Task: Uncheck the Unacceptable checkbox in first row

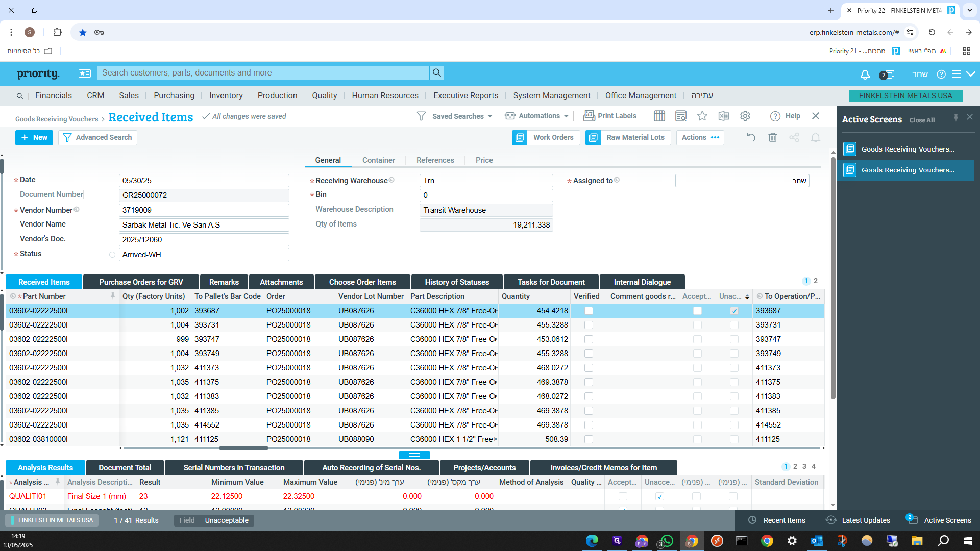Action: pos(734,311)
